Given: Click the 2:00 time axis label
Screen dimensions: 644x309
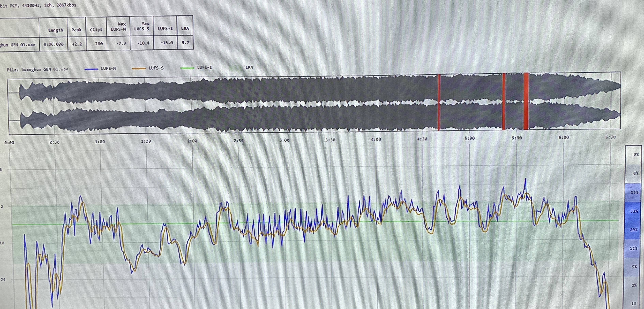Looking at the screenshot, I should pos(192,141).
